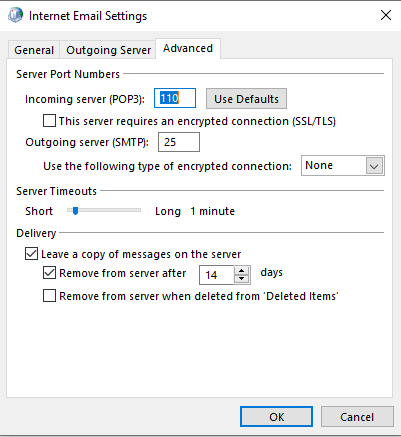Click the Use Defaults button
The height and width of the screenshot is (437, 401).
click(x=246, y=99)
